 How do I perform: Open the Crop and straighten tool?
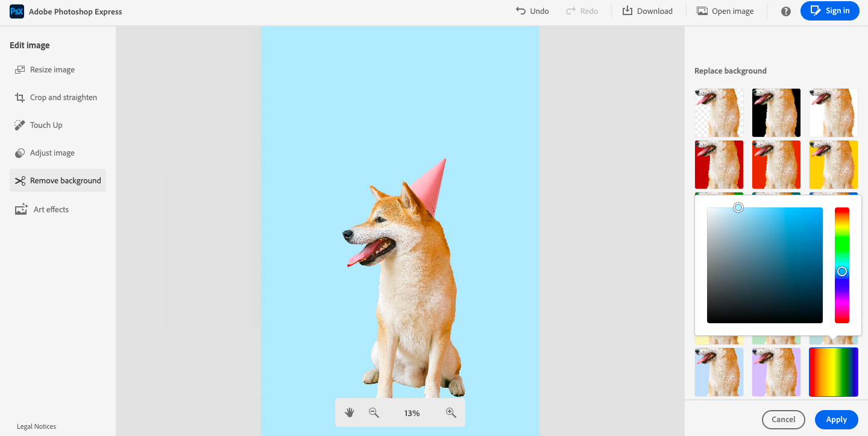pyautogui.click(x=63, y=97)
